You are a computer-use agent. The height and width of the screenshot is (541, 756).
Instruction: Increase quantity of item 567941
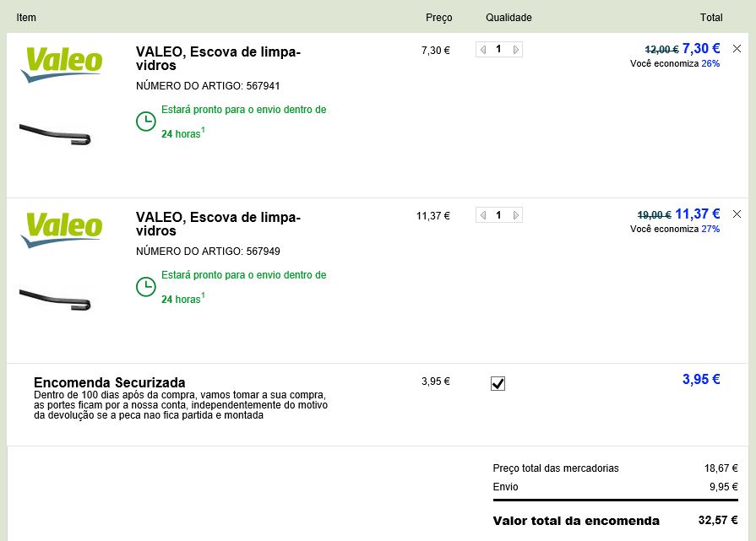tap(516, 50)
